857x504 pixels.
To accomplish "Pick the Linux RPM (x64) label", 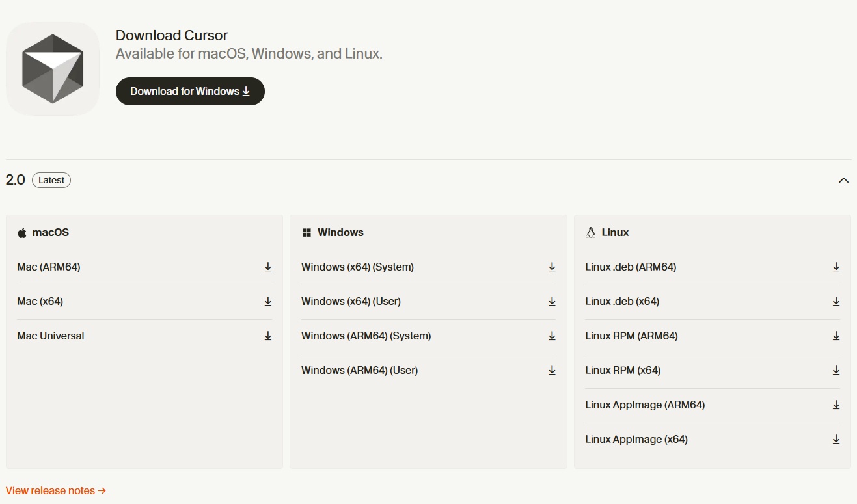I will [623, 370].
